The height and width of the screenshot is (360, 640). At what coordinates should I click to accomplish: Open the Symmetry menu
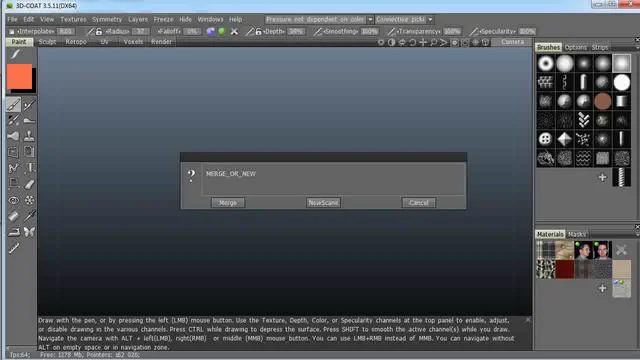tap(107, 19)
